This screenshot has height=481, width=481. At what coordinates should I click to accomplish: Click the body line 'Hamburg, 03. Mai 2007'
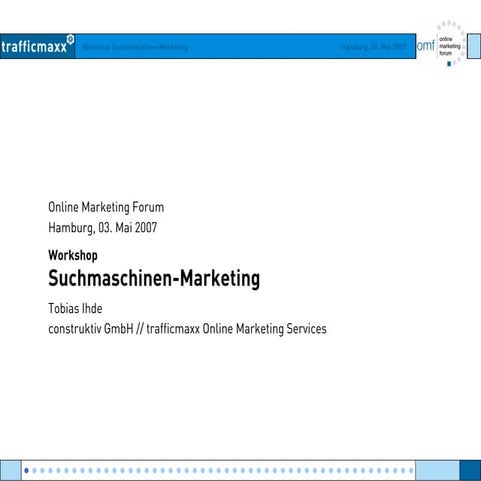point(103,228)
